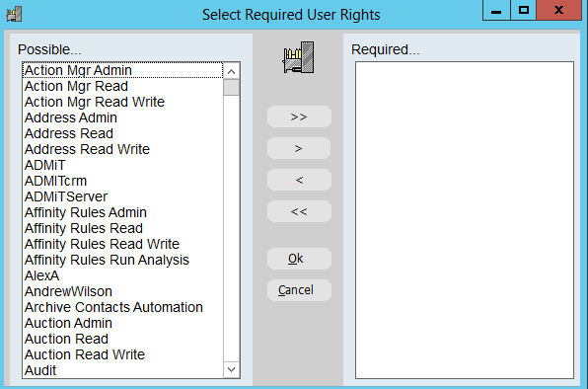The image size is (588, 389).
Task: Select Affinity Rules Admin
Action: point(123,212)
